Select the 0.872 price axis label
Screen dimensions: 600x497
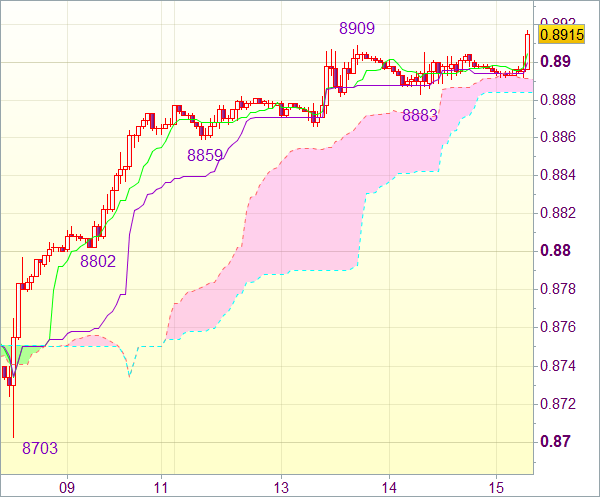click(x=558, y=404)
